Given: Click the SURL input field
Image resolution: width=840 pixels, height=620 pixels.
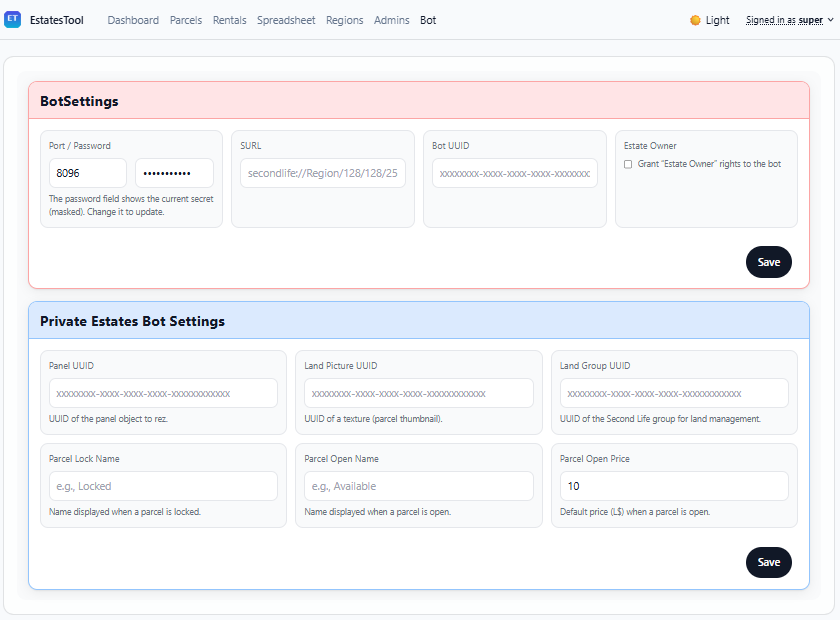Looking at the screenshot, I should point(322,172).
